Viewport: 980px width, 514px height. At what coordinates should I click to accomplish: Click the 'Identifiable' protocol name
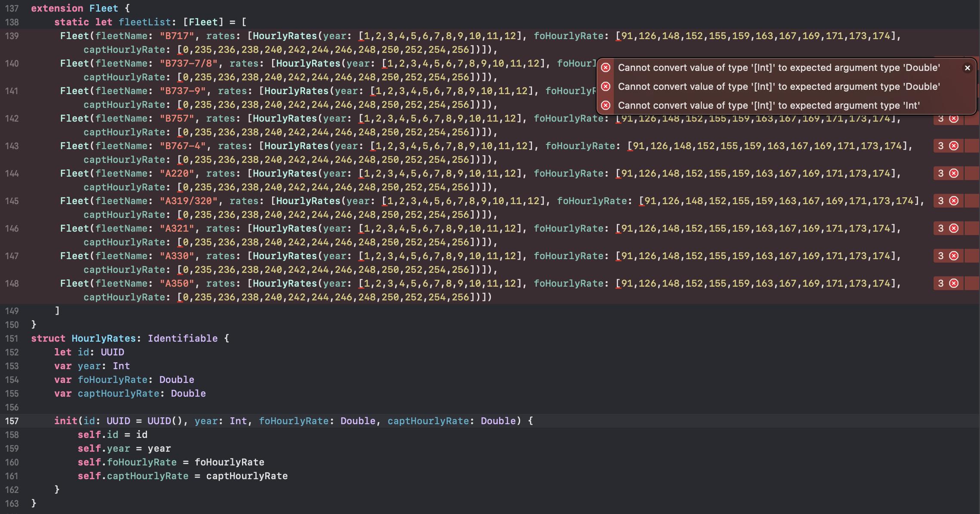click(x=183, y=338)
